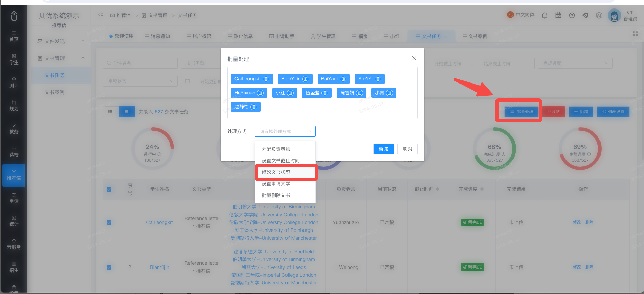Screen dimensions: 644x294
Task: Click the help question mark icon
Action: click(x=572, y=15)
